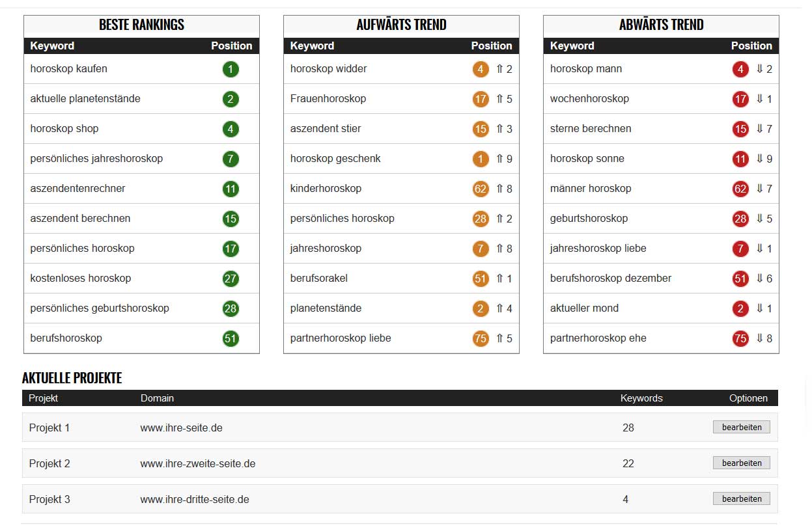Click Position header in Aufwärts Trend table
This screenshot has width=812, height=531.
(492, 46)
